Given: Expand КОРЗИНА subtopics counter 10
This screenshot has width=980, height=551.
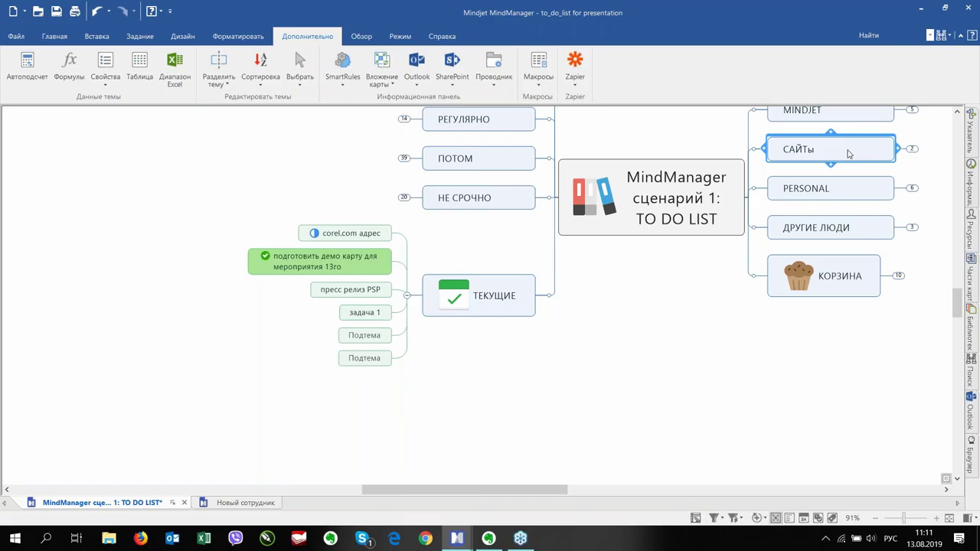Looking at the screenshot, I should pos(899,275).
